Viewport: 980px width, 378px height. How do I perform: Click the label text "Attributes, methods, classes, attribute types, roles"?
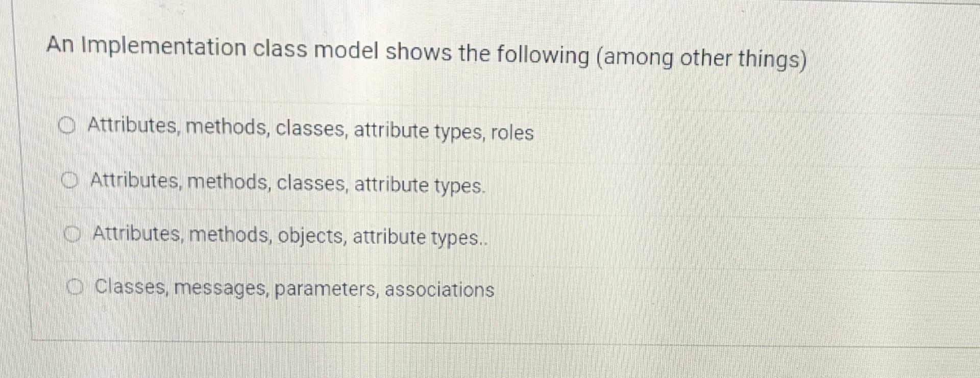click(310, 132)
